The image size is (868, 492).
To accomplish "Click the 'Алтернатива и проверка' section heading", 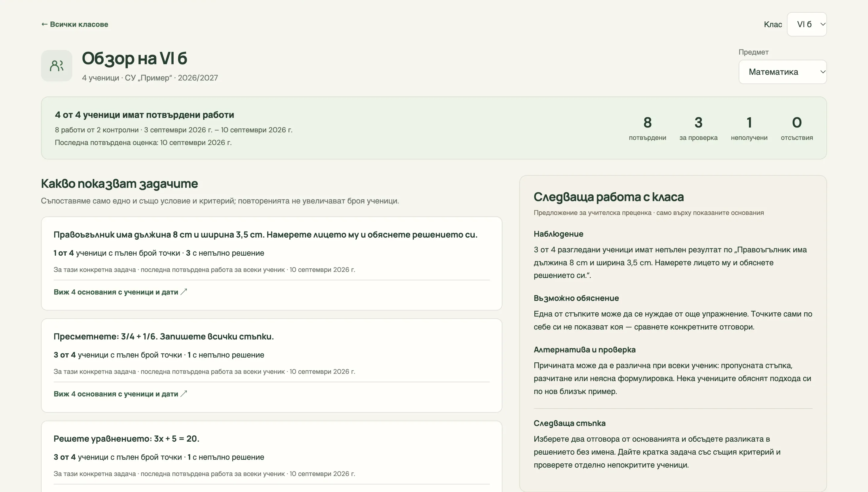I will (x=585, y=350).
